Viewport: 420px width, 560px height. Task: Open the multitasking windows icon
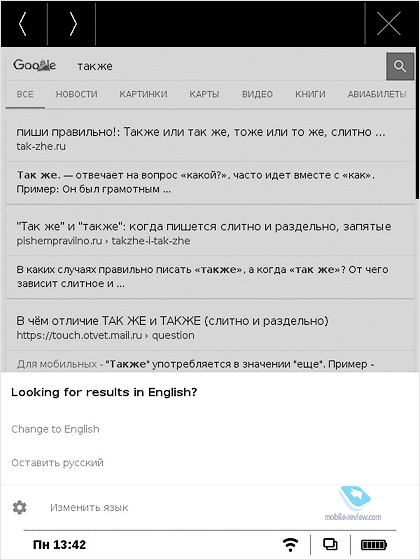330,544
